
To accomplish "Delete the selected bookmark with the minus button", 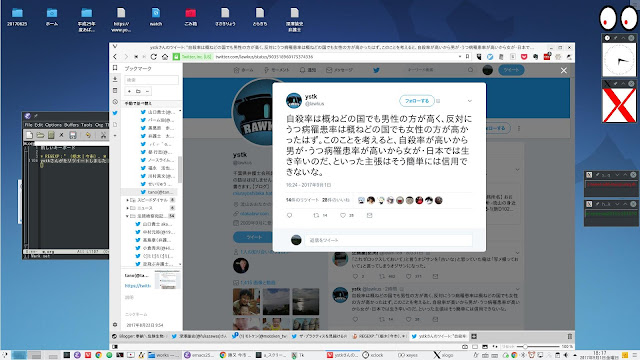I will point(147,91).
